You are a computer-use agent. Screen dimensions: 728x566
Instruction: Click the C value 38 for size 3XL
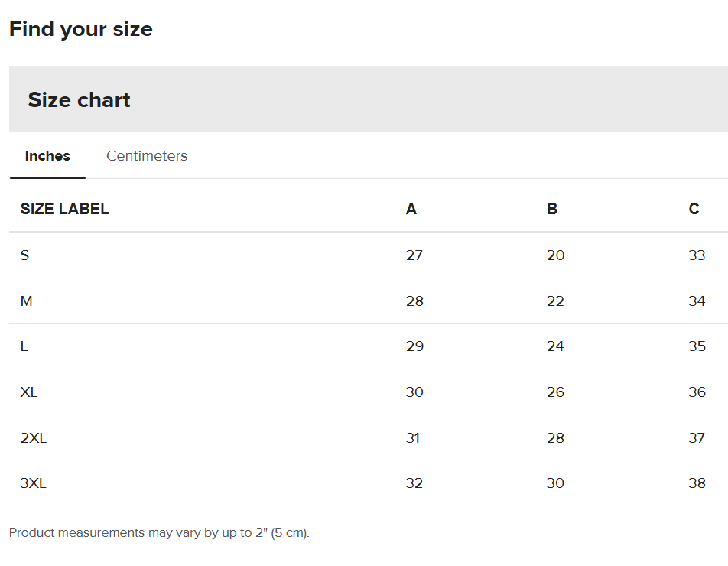[697, 483]
